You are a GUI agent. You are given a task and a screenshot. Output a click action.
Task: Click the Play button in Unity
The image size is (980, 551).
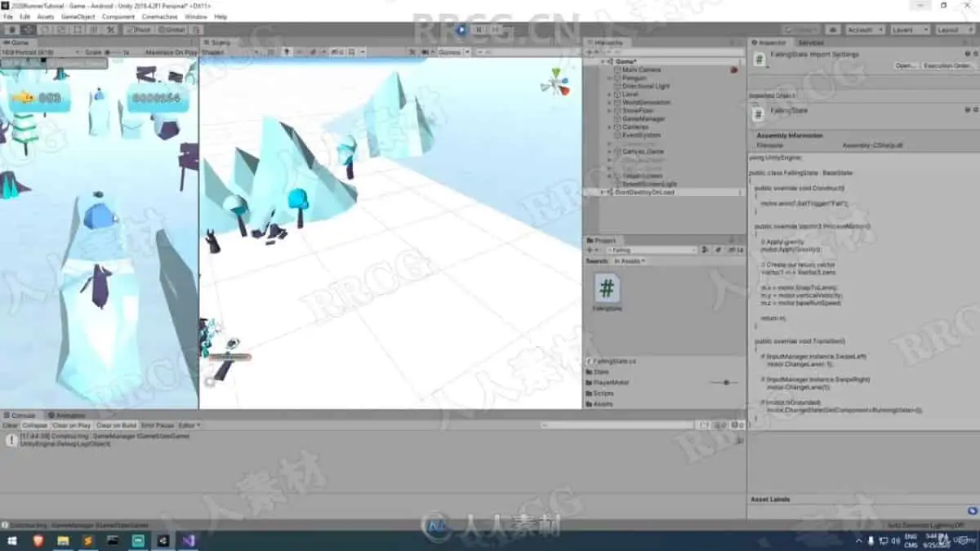tap(461, 29)
